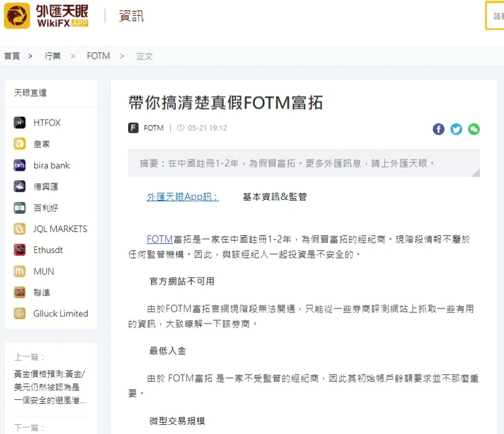Click the 最低入金 subheading
This screenshot has height=434, width=504.
(x=167, y=351)
